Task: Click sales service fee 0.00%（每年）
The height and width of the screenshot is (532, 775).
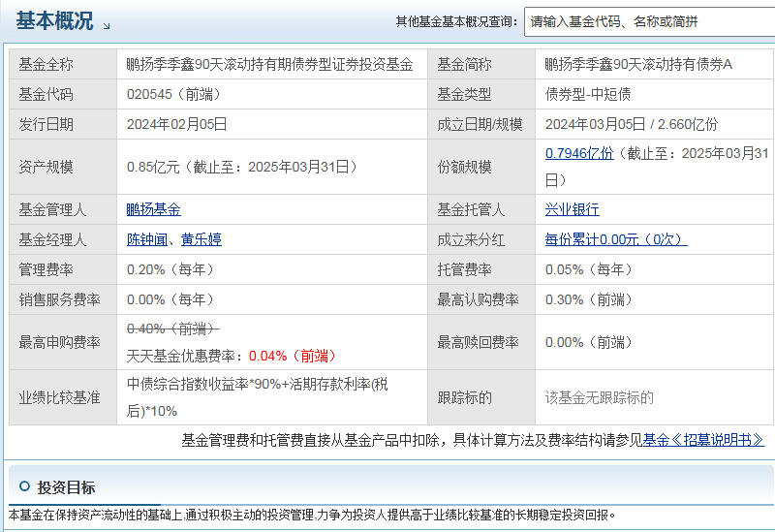Action: point(170,299)
